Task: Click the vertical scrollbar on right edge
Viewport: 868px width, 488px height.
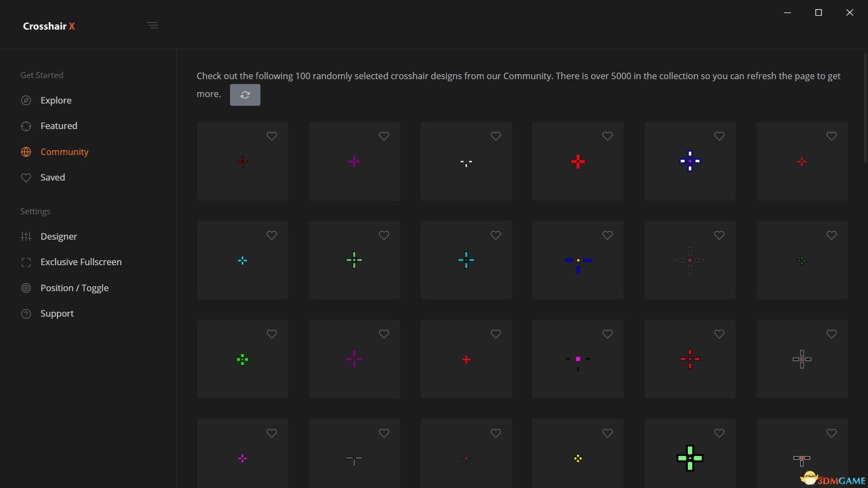Action: tap(865, 108)
